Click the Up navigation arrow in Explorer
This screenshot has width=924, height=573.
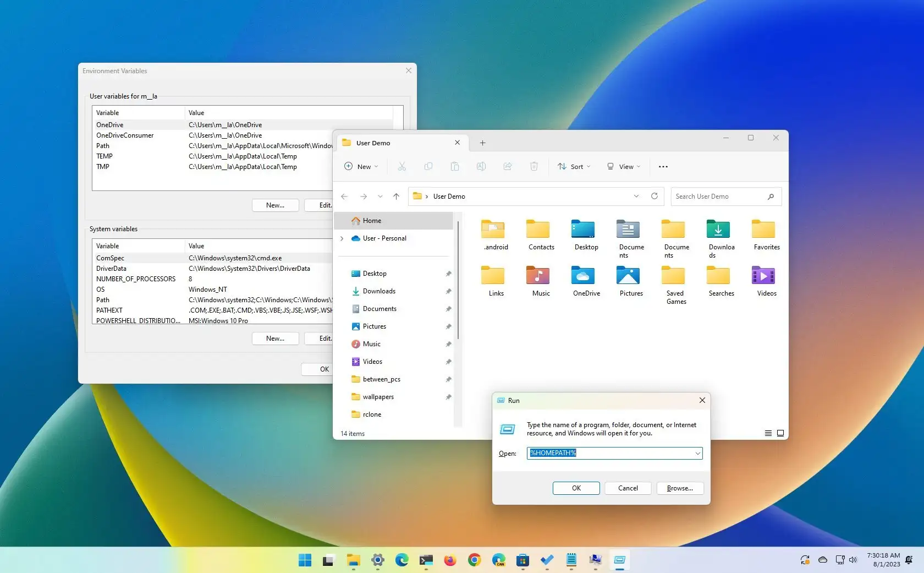point(396,197)
